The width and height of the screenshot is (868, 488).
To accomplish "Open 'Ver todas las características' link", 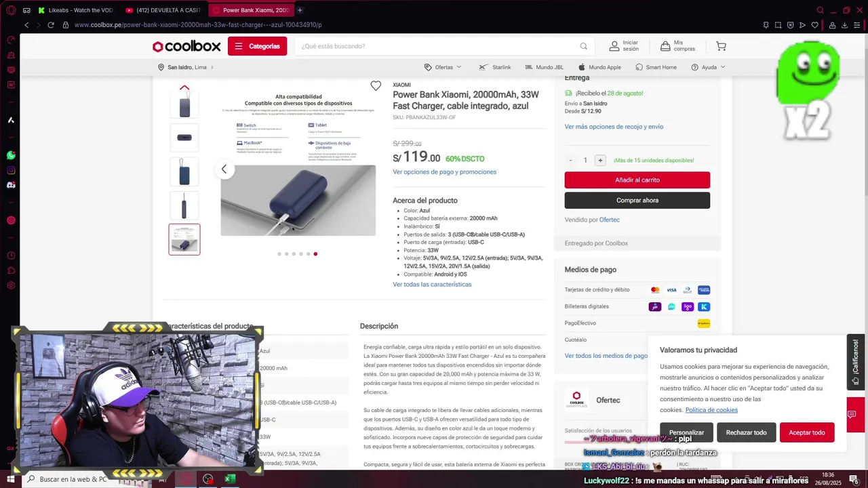I will pyautogui.click(x=432, y=285).
